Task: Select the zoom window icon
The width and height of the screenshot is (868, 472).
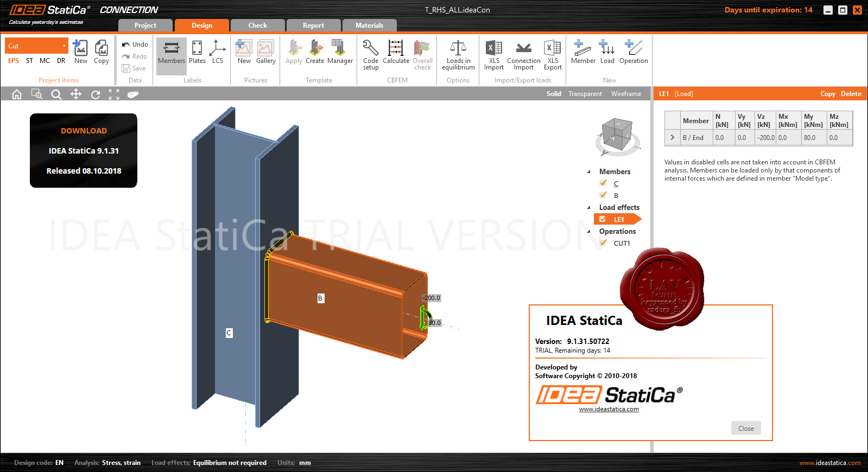Action: (x=36, y=94)
